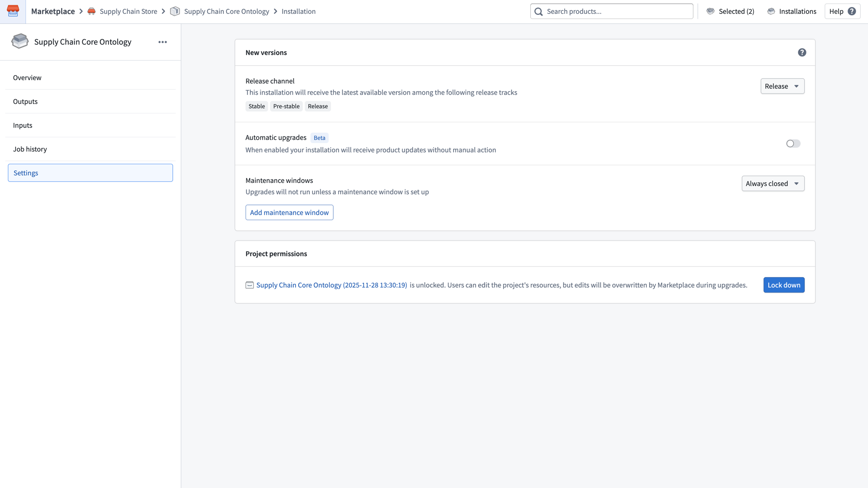Open the Installations page

tap(792, 11)
